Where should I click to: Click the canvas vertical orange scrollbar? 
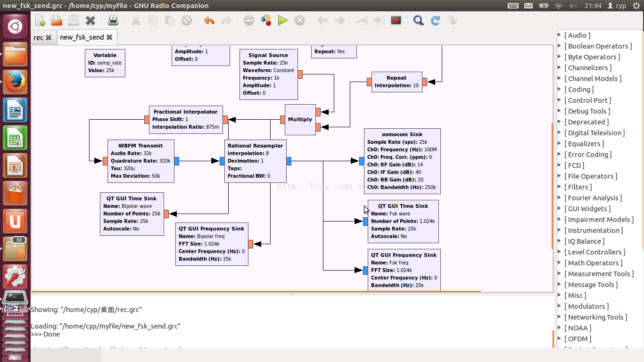[x=552, y=185]
